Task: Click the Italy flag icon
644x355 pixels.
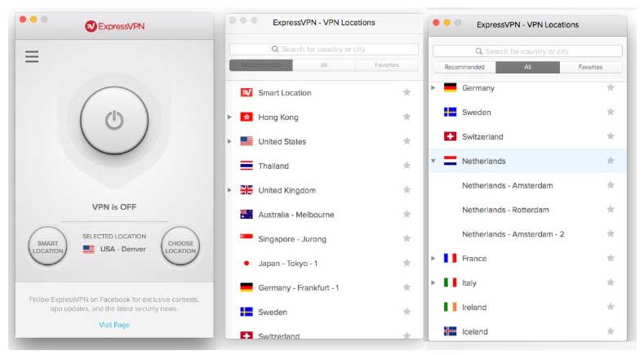Action: 450,282
